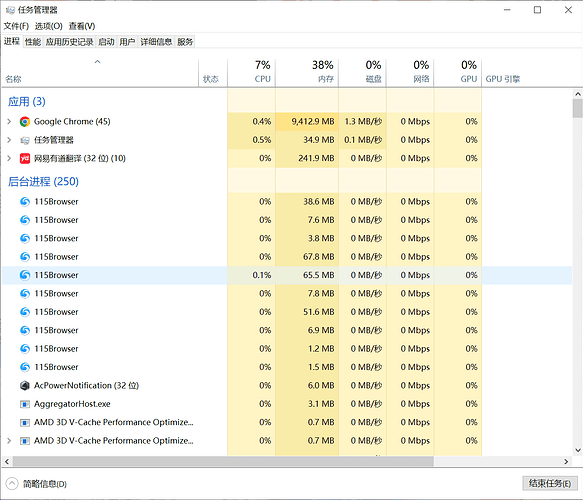Select the AcPowerNotification (32 位) row name
Screen dimensions: 583x500
[x=86, y=386]
